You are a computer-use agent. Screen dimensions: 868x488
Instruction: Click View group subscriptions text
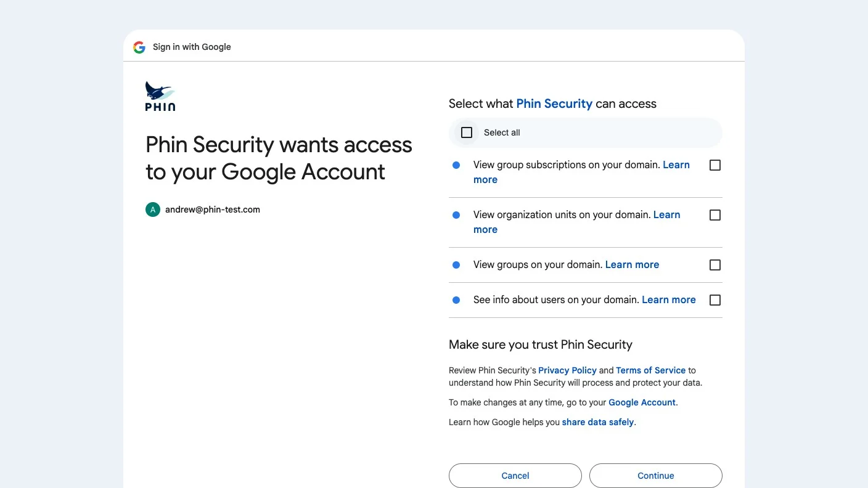(567, 165)
